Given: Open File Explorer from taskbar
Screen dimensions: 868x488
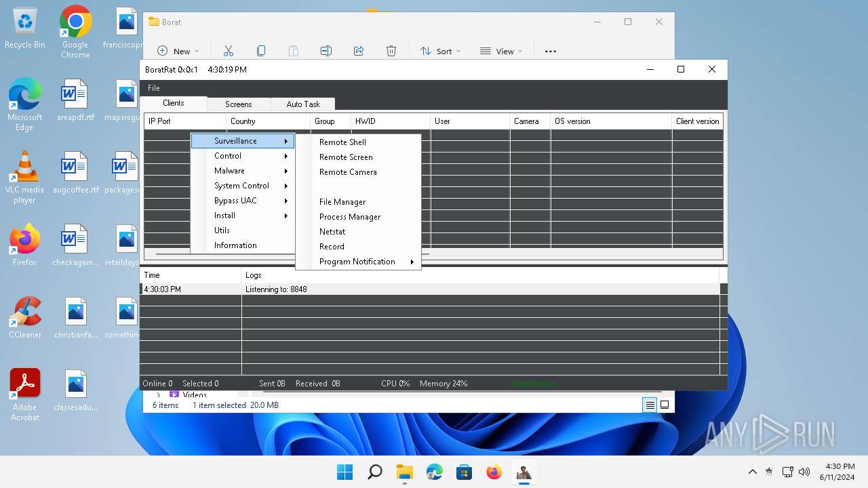Looking at the screenshot, I should click(404, 472).
